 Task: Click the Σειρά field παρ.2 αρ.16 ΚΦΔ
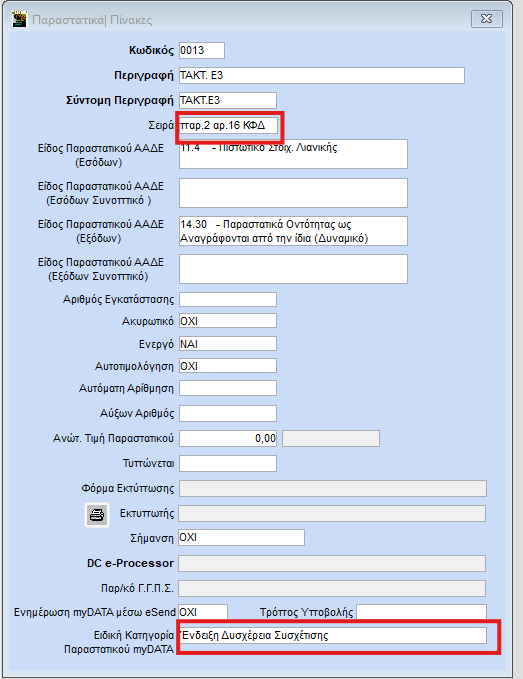(228, 126)
